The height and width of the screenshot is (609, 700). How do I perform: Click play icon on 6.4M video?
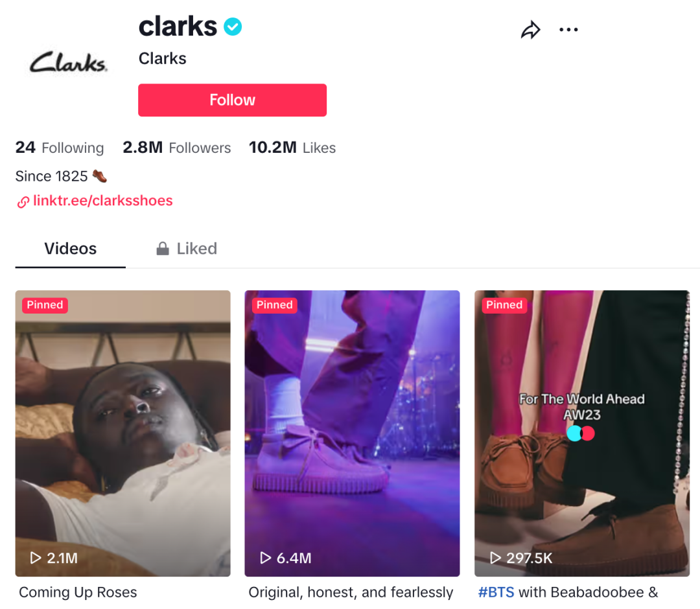265,558
